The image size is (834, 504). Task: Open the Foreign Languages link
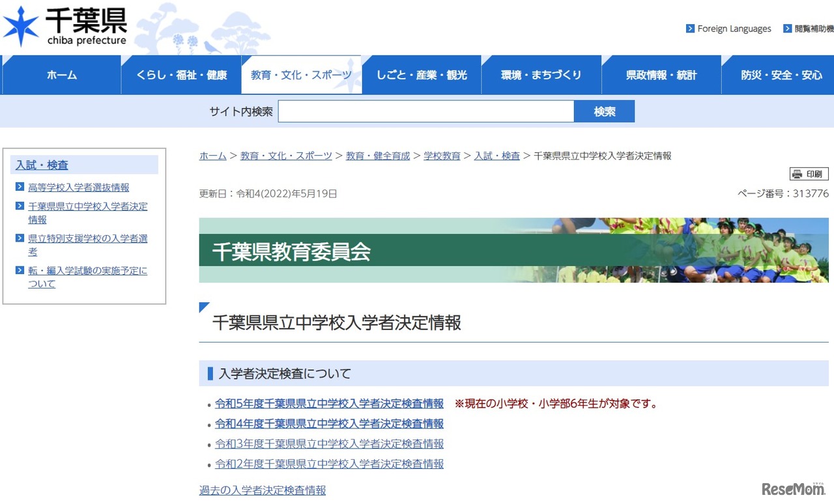[734, 29]
